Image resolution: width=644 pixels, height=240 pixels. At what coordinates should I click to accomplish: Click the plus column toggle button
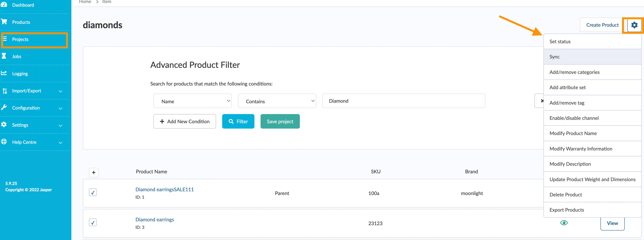[x=94, y=172]
